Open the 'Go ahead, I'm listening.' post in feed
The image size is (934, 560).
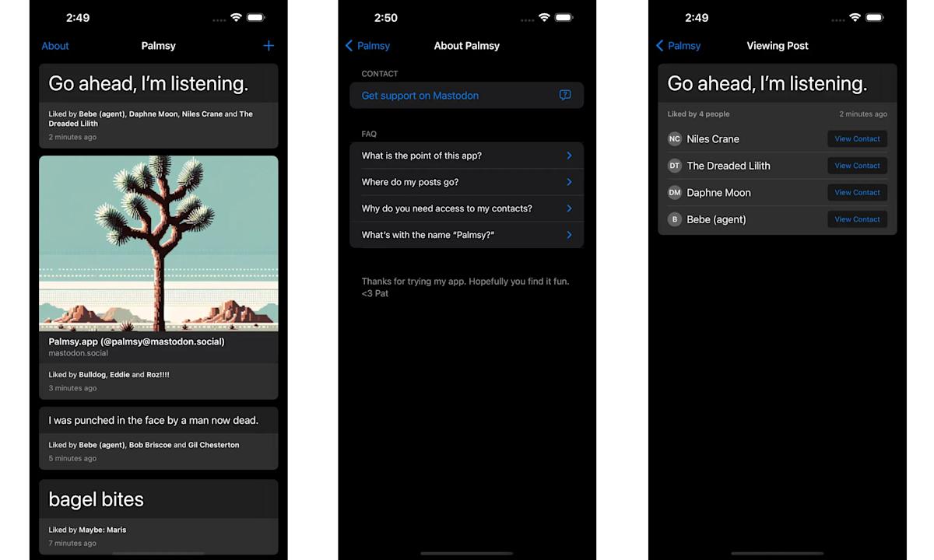pyautogui.click(x=159, y=106)
